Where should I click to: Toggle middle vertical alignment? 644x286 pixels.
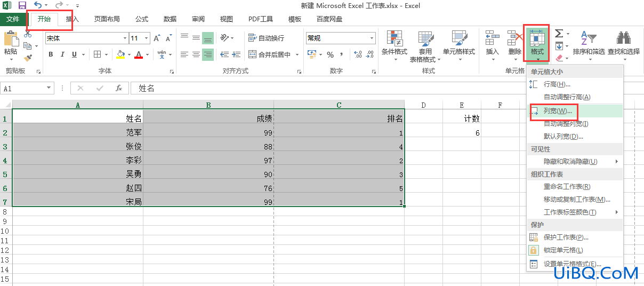tap(196, 38)
